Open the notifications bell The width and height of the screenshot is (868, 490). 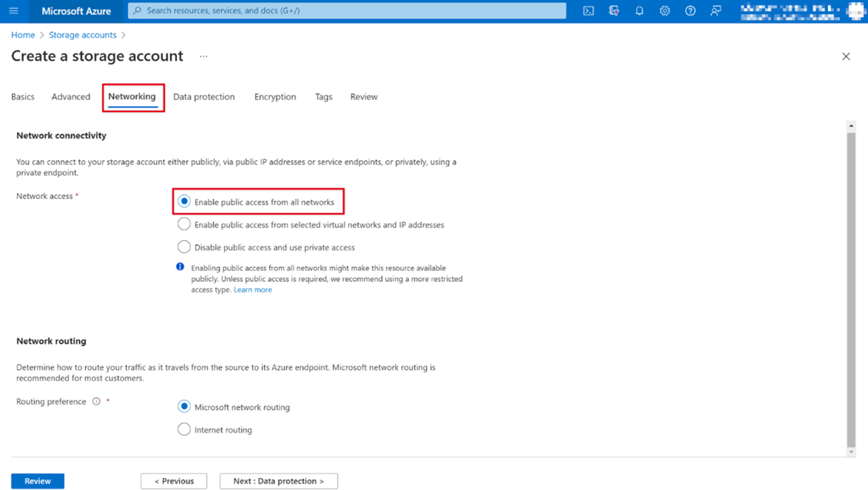(639, 11)
